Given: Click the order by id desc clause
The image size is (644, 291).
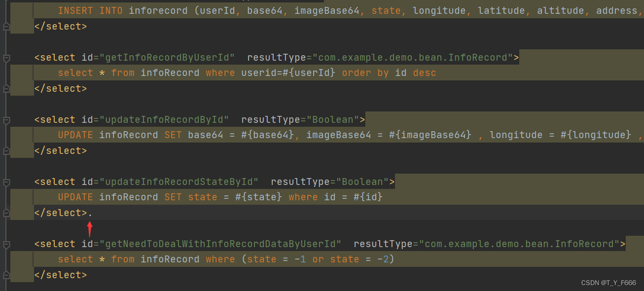Looking at the screenshot, I should click(390, 73).
